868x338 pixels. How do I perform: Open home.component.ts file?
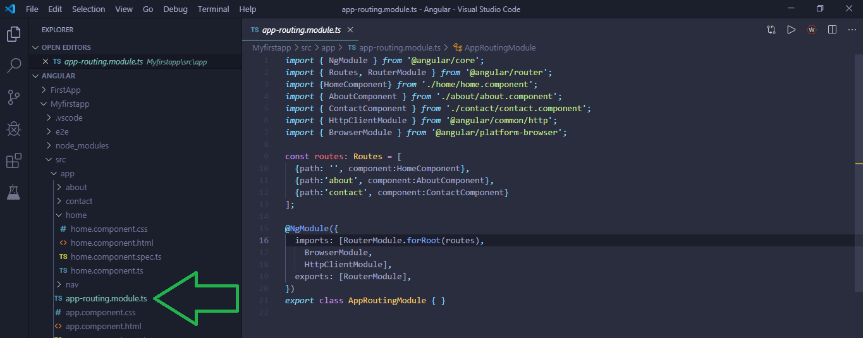[106, 271]
